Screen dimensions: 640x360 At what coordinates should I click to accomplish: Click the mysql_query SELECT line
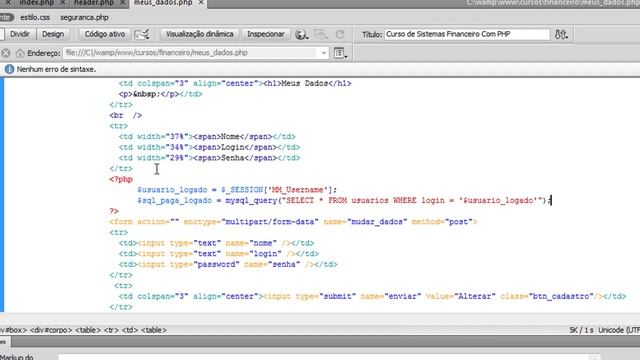(x=344, y=200)
